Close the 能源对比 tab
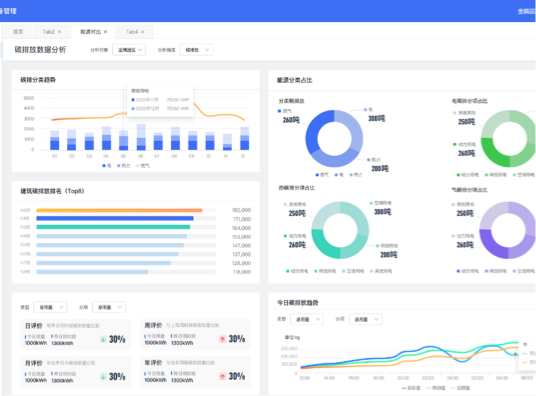This screenshot has height=396, width=536. click(105, 32)
